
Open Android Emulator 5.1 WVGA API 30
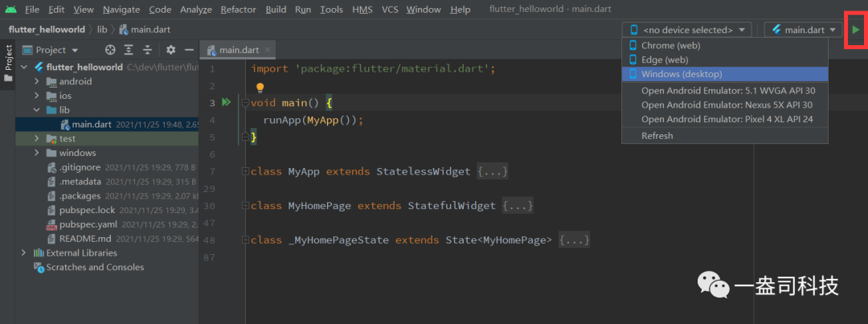tap(725, 90)
